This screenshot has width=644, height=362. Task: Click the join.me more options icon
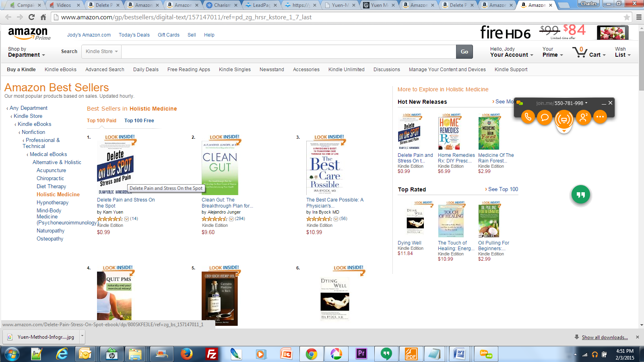[x=600, y=117]
